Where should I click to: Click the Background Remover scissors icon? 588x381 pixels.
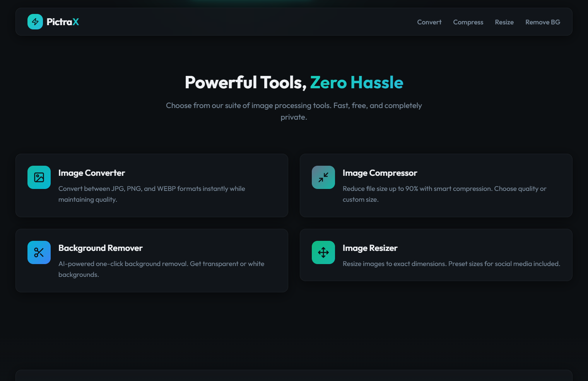click(x=39, y=252)
